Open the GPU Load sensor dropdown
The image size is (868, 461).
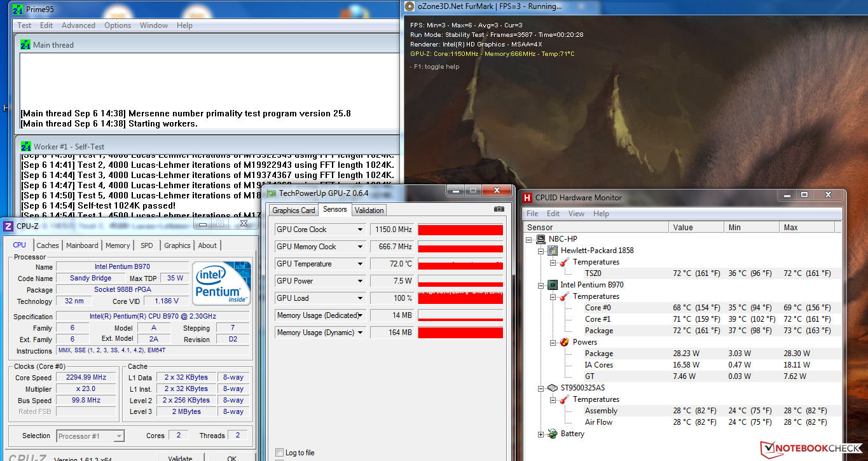(x=360, y=298)
